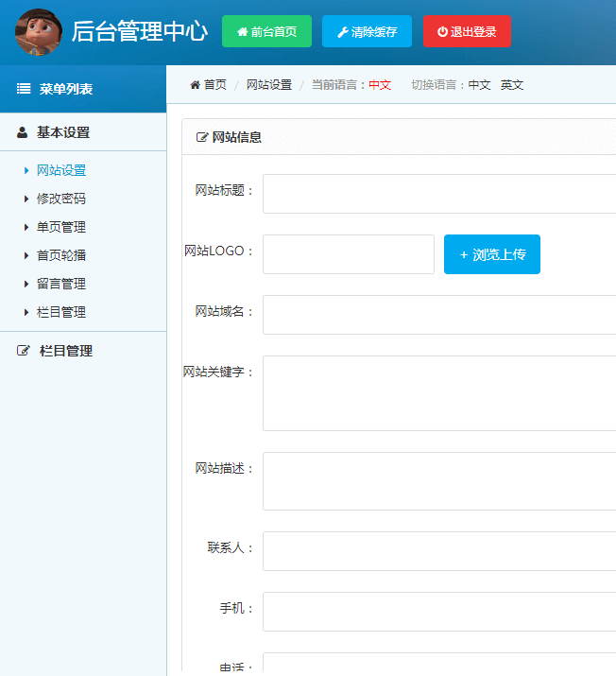Click the user icon beside 基本设置

point(23,133)
